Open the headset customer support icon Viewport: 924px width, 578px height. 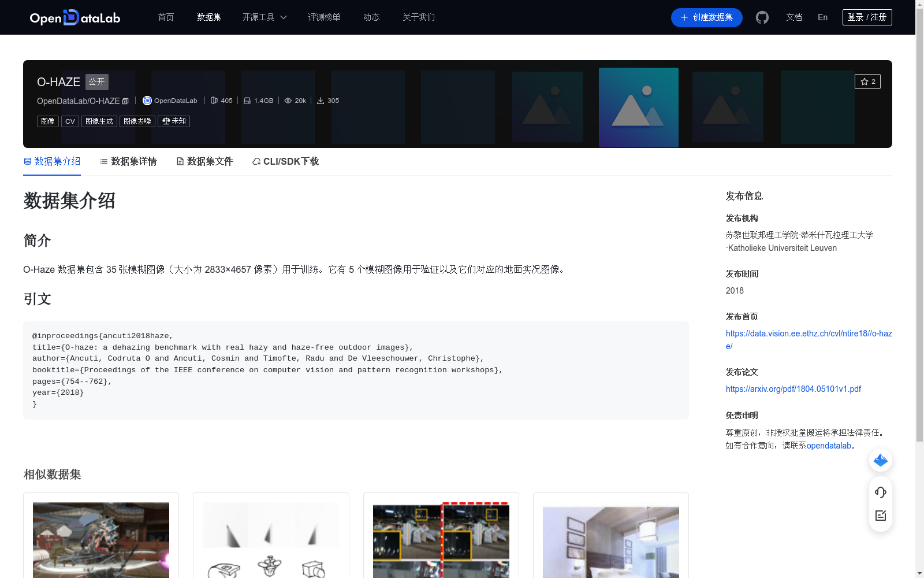(881, 492)
